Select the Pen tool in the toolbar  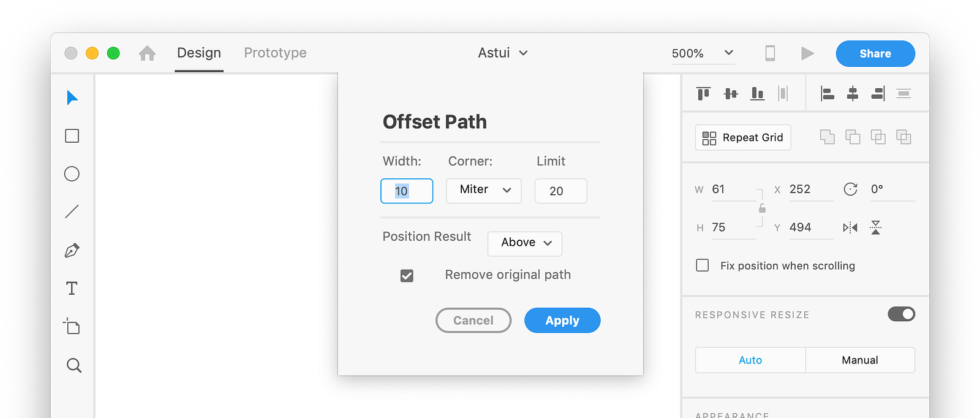(x=72, y=250)
